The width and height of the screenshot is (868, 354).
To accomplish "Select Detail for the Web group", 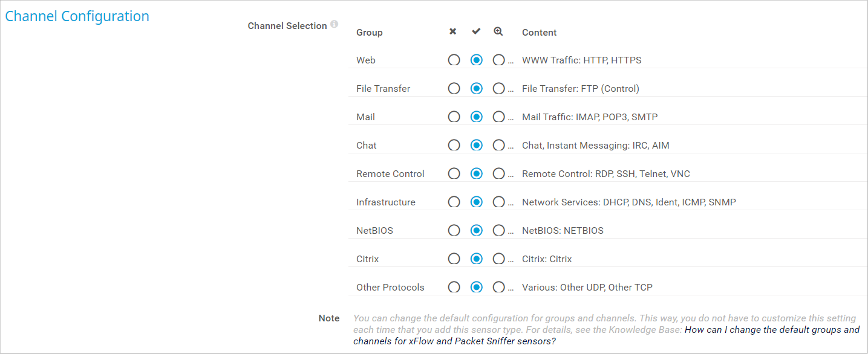I will coord(498,60).
